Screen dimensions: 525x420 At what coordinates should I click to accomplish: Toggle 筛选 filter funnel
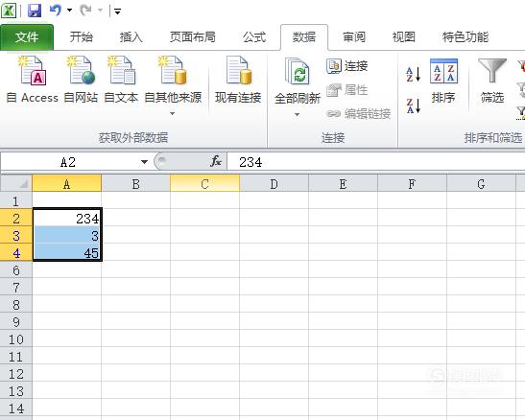pos(492,81)
